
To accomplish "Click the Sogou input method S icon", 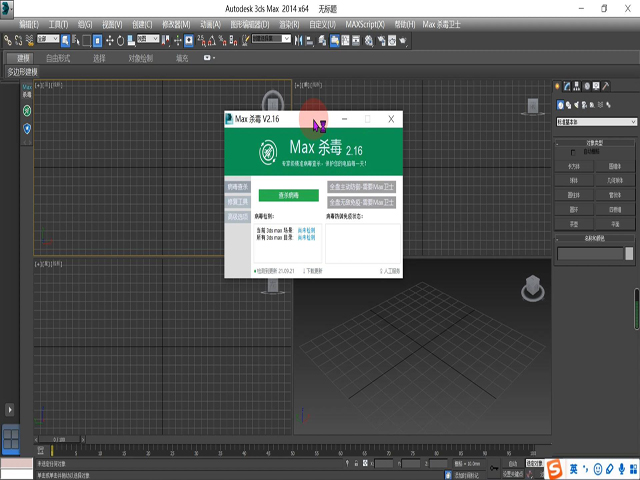I will tap(554, 469).
